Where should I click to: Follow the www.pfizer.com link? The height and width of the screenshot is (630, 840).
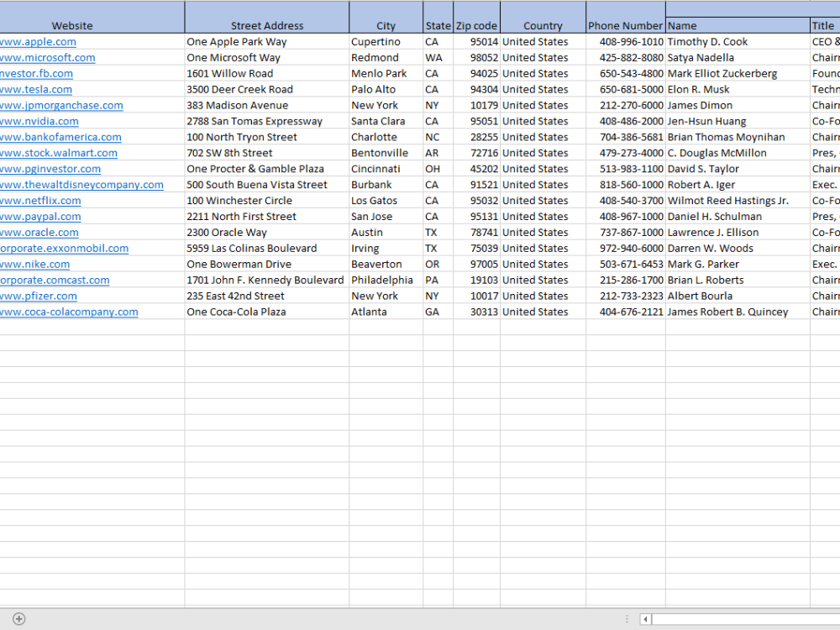pos(39,297)
